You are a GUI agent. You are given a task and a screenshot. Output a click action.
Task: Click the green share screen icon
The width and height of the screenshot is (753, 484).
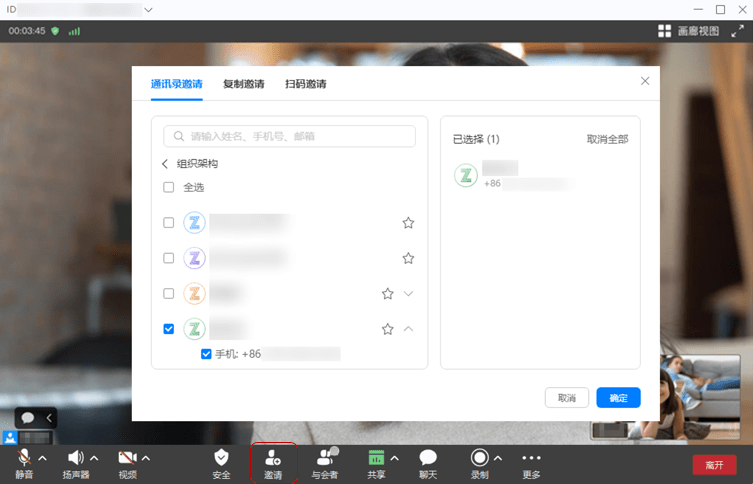pos(376,458)
